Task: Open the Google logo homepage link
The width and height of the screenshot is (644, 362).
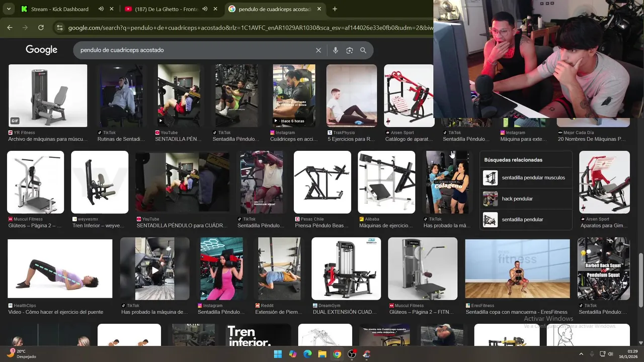Action: (41, 50)
